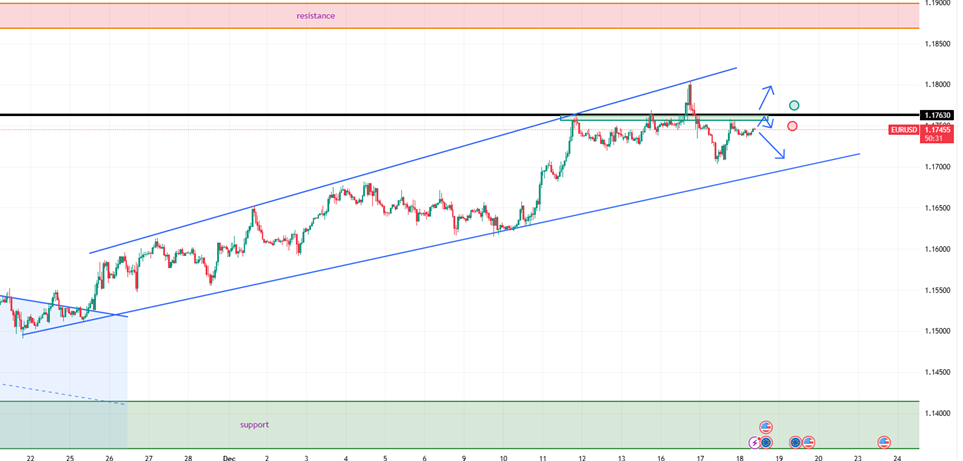This screenshot has height=461, width=963.
Task: Click the 1.17630 horizontal line price label
Action: point(938,115)
